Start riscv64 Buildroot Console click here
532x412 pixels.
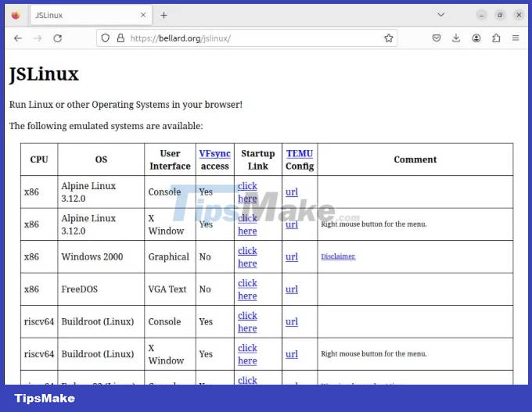[x=247, y=322]
